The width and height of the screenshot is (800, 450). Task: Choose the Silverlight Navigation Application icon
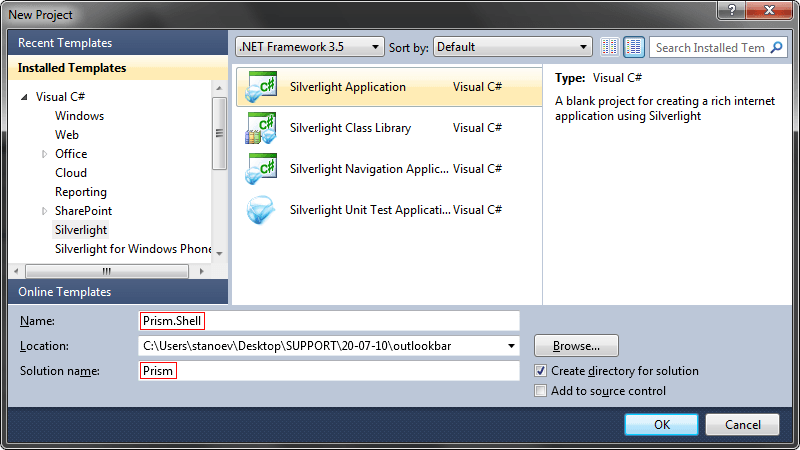click(261, 169)
